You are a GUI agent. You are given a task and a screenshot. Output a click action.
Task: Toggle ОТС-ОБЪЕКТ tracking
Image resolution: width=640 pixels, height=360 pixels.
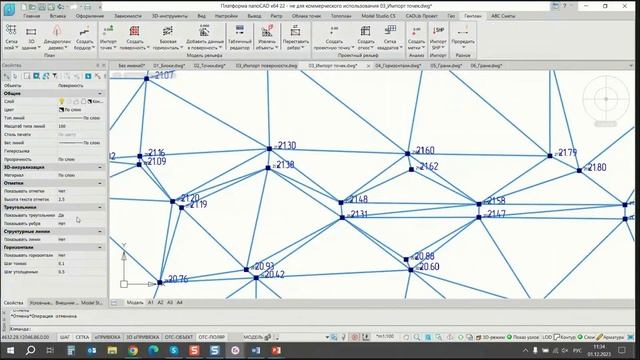[179, 337]
